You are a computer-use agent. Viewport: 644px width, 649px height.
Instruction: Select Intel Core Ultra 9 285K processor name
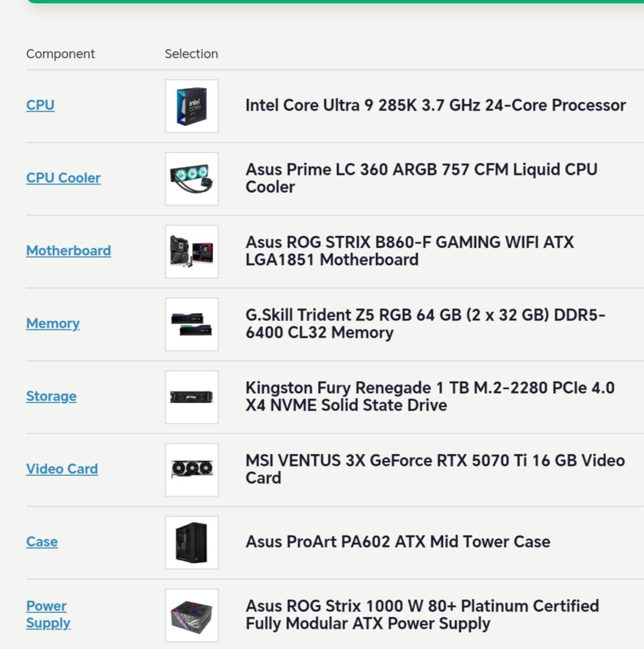435,105
